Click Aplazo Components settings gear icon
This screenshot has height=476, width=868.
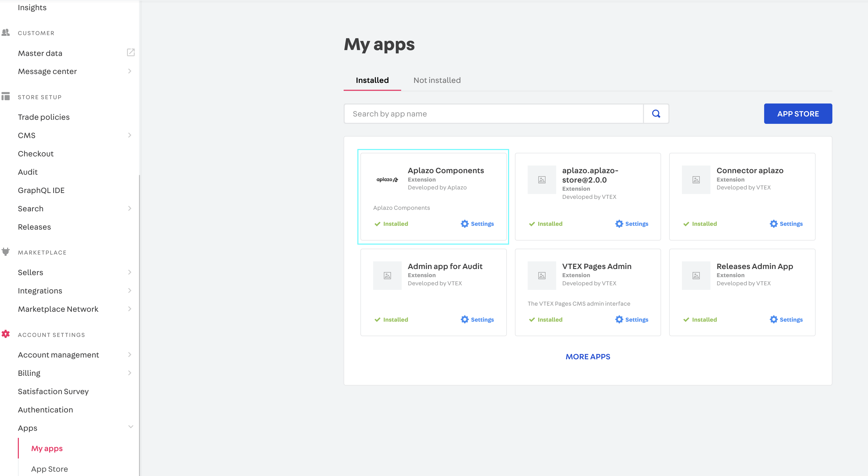click(465, 224)
